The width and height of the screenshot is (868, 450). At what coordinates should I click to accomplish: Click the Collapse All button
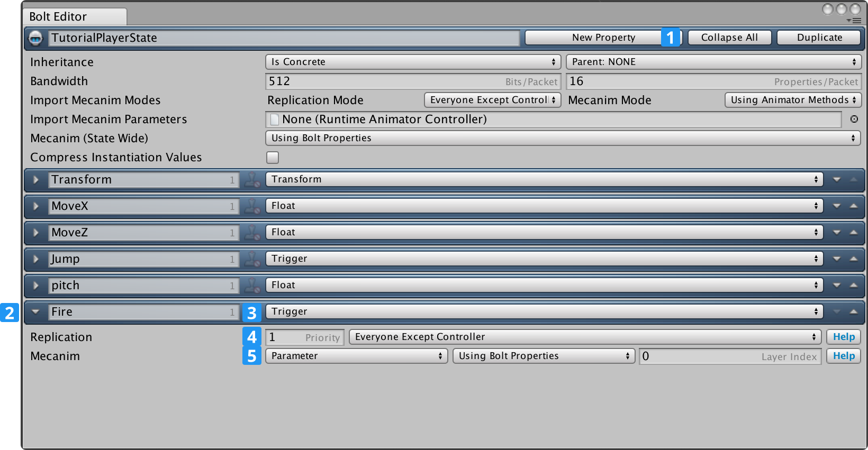tap(729, 38)
